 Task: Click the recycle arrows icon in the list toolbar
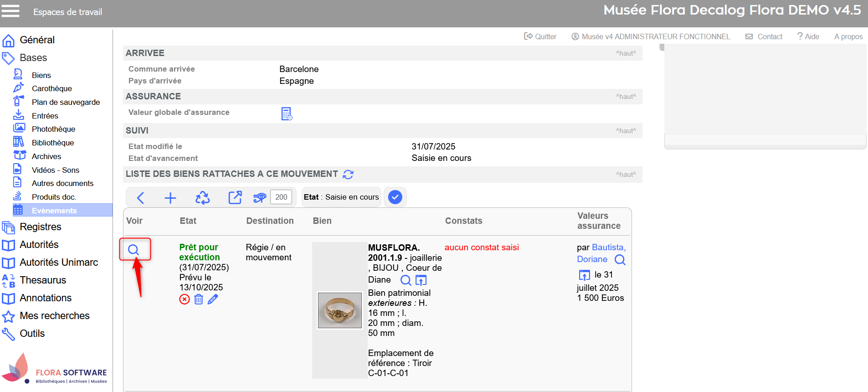[x=202, y=197]
